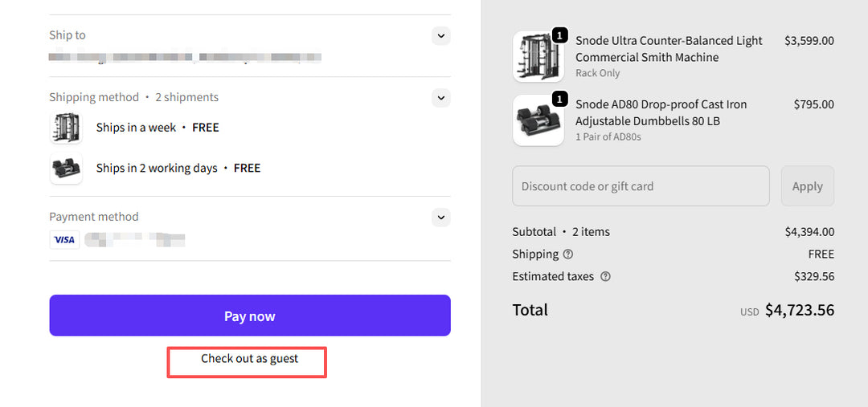Open Smith Machine product thumbnail in order summary

(538, 57)
